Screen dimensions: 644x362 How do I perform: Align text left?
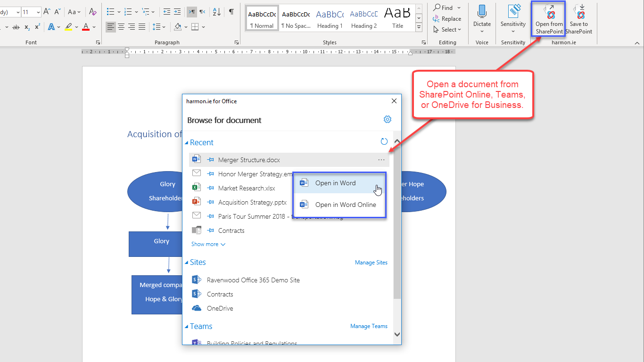[110, 27]
